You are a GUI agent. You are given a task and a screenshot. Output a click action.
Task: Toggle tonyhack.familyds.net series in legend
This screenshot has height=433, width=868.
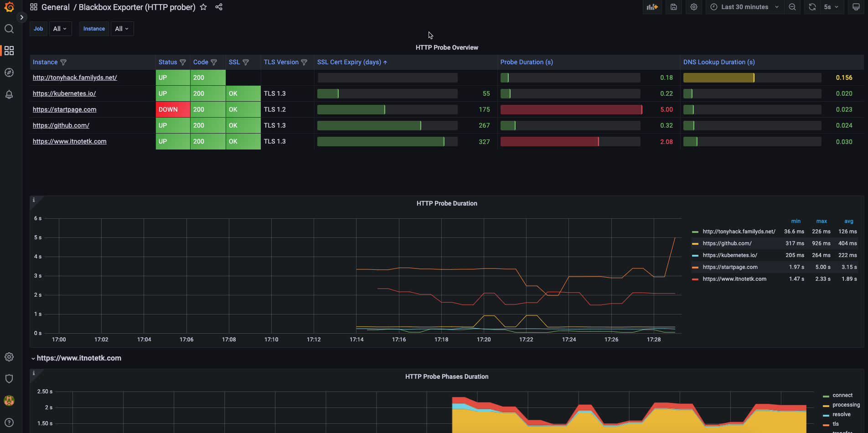739,232
